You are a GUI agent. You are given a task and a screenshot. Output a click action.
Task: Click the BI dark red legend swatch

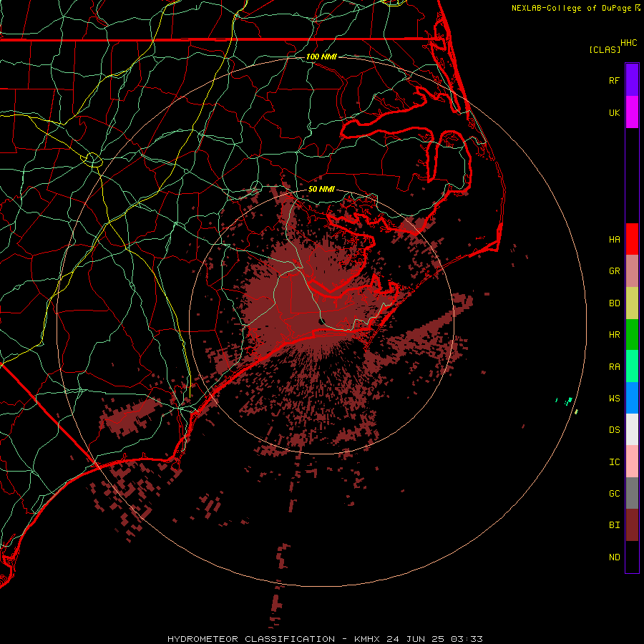coord(632,525)
